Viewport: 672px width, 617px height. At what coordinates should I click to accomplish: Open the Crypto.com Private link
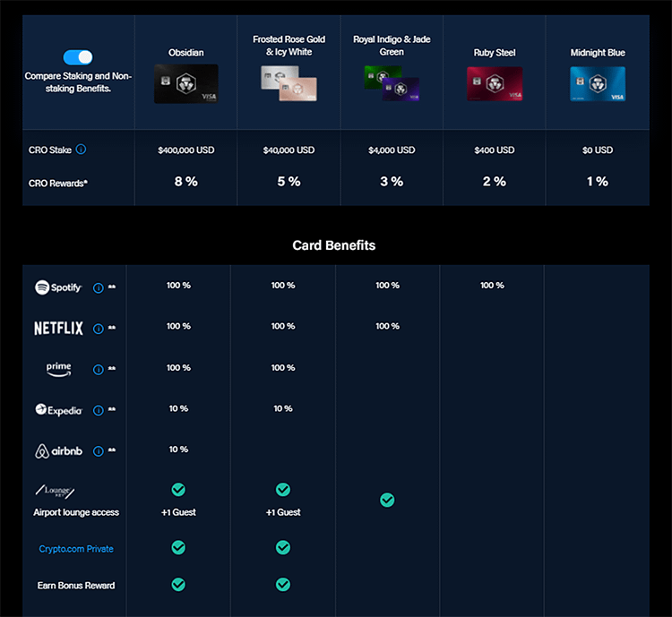(76, 549)
